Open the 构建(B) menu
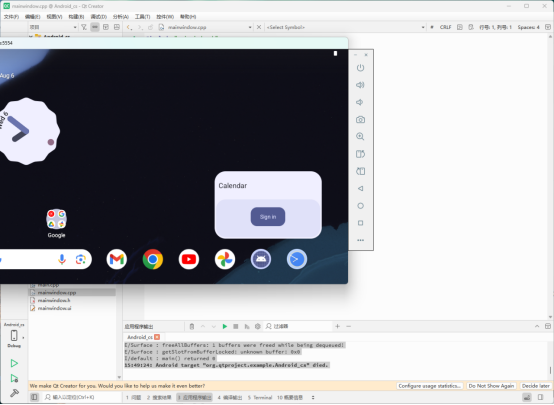The width and height of the screenshot is (554, 405). (76, 17)
